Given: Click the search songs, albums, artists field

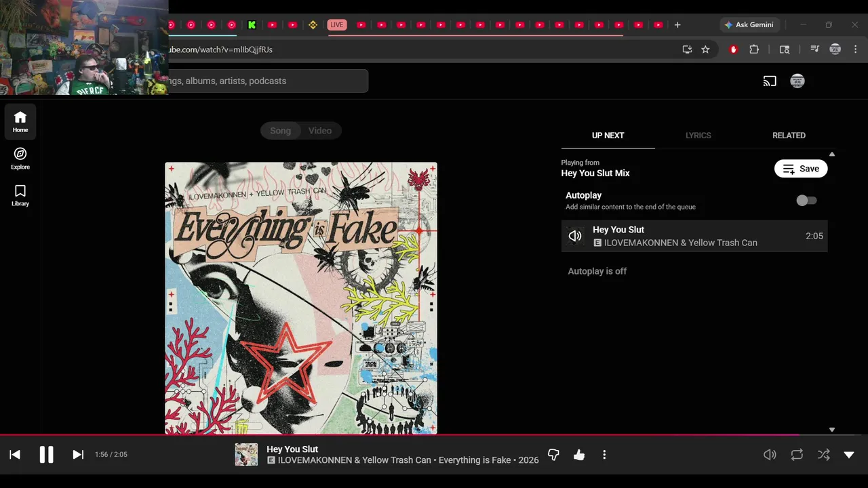Looking at the screenshot, I should click(268, 81).
